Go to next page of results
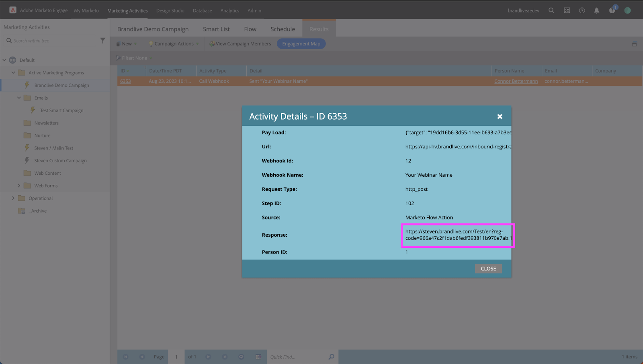Image resolution: width=643 pixels, height=364 pixels. tap(208, 357)
